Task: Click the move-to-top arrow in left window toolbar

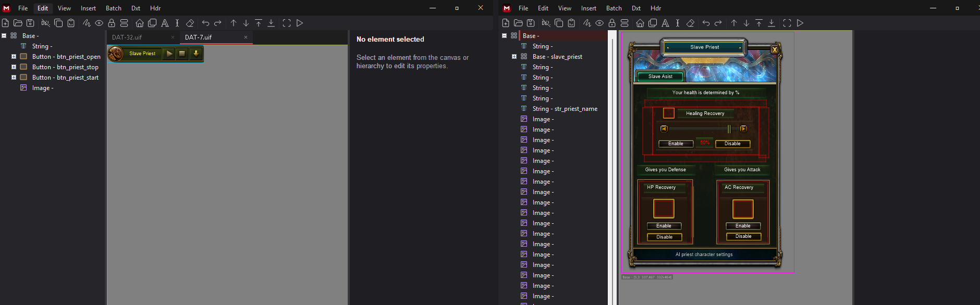Action: point(259,23)
